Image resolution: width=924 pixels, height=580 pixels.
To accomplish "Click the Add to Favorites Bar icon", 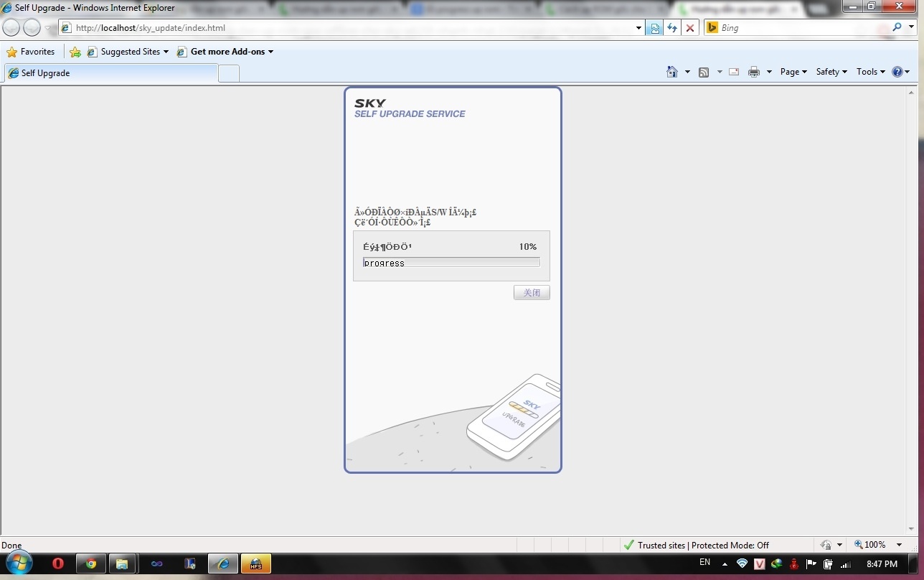I will tap(75, 52).
